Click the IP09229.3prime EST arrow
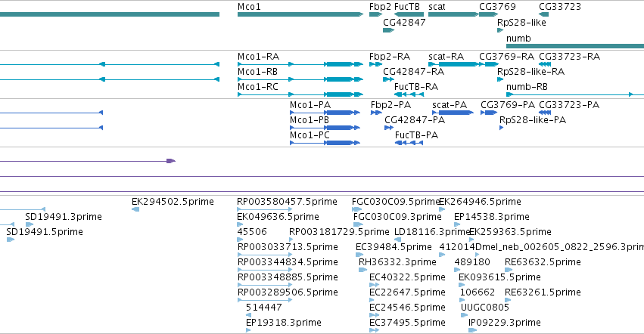644x334 pixels. (x=472, y=330)
